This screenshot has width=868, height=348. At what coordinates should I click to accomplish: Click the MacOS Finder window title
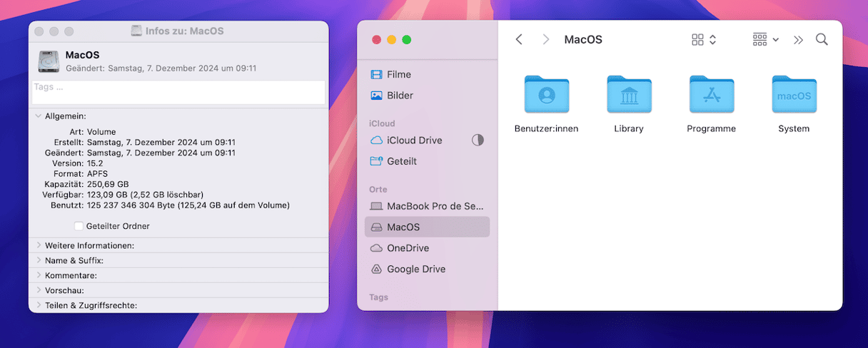click(583, 40)
